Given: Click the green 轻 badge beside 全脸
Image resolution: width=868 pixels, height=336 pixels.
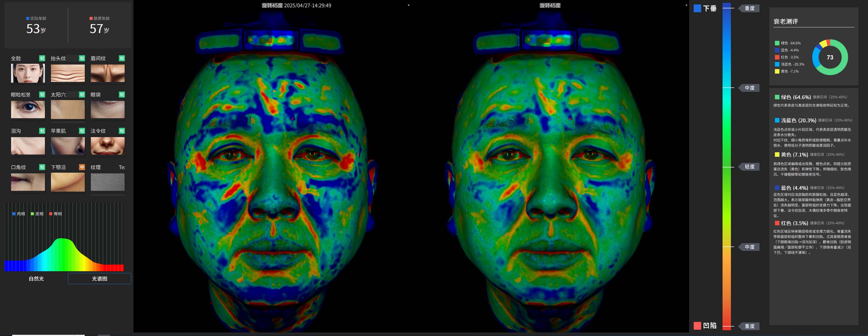Looking at the screenshot, I should click(42, 58).
